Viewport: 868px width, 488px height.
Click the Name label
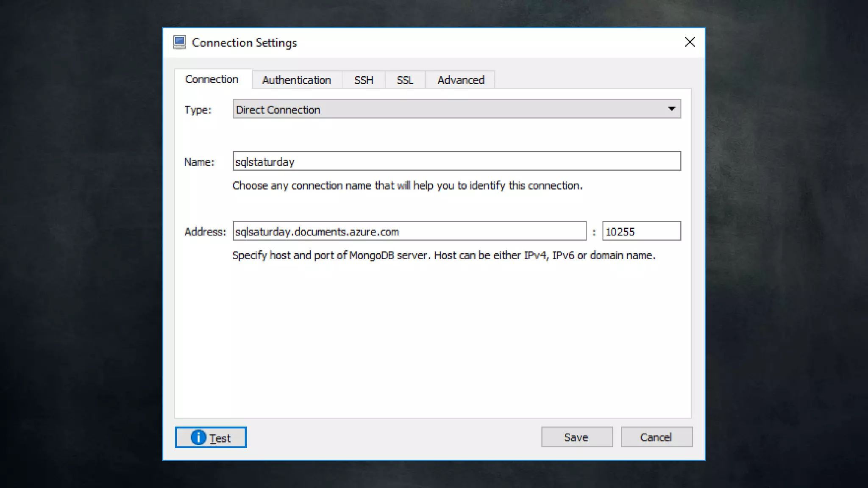pyautogui.click(x=199, y=162)
